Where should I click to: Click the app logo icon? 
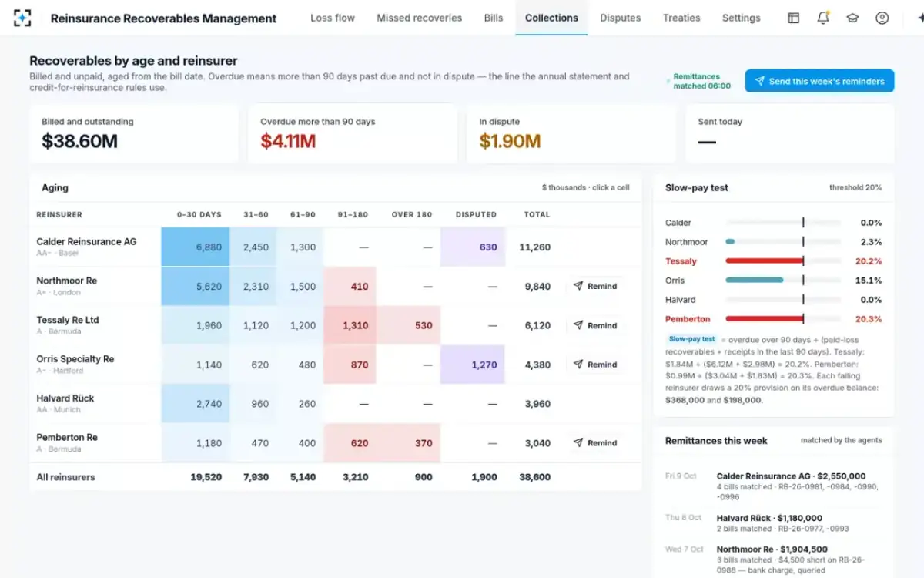tap(22, 18)
